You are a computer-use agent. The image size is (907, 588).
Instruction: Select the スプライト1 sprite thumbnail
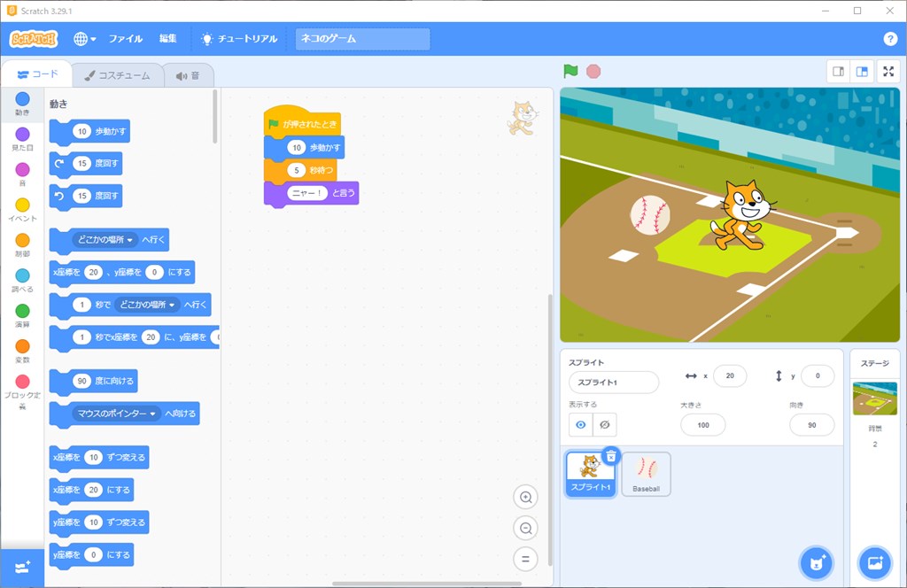point(591,474)
